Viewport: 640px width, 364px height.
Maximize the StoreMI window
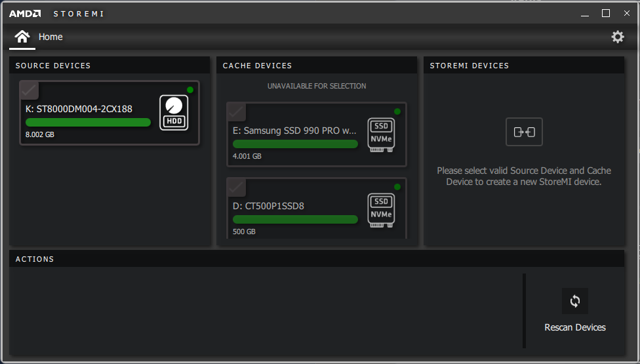[606, 14]
